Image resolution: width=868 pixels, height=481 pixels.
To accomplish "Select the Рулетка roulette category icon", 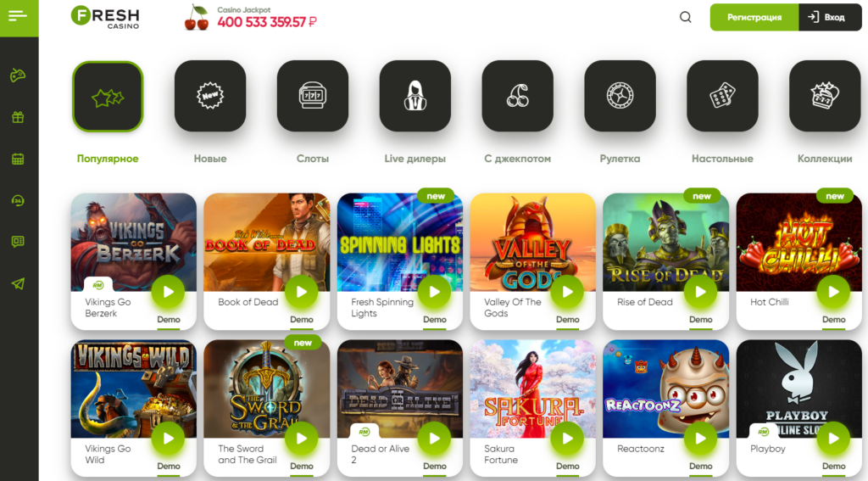I will [620, 96].
